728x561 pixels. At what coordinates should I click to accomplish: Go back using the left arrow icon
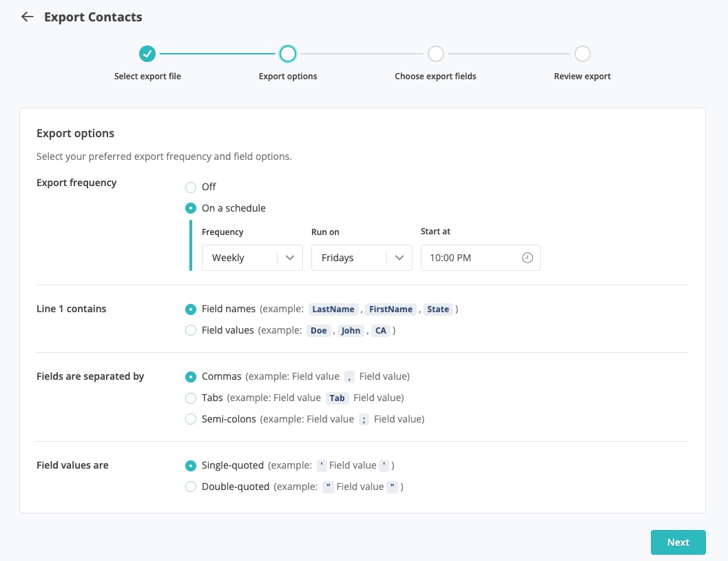(28, 17)
